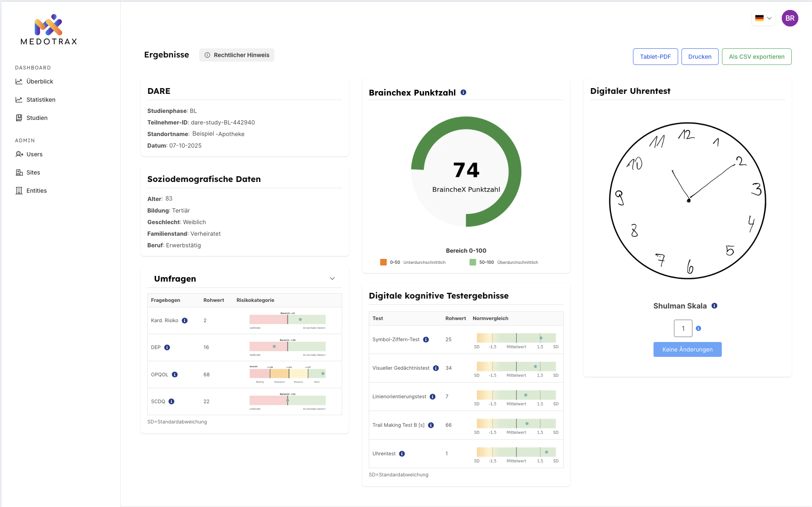Click the Tablet-PDF button
Image resolution: width=812 pixels, height=507 pixels.
click(655, 57)
